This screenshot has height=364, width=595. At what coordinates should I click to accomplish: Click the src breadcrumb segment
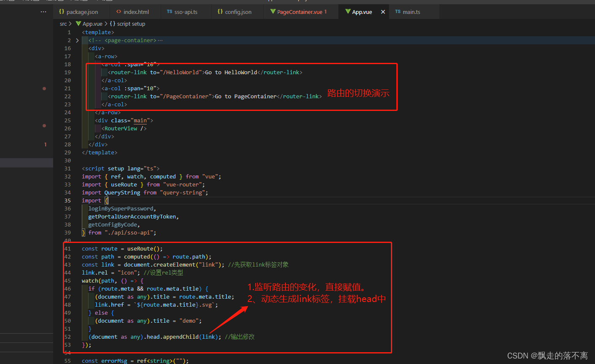tap(63, 24)
